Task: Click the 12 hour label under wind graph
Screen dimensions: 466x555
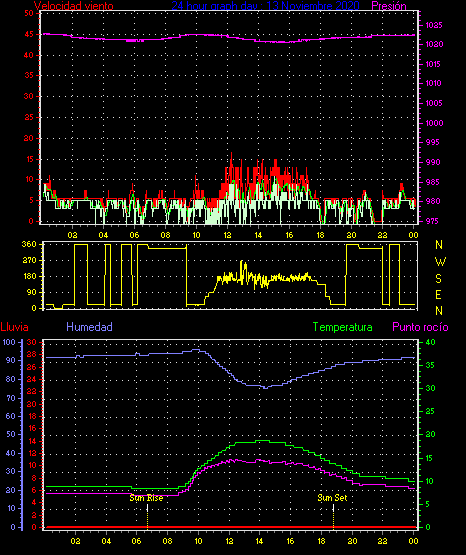Action: coord(227,235)
